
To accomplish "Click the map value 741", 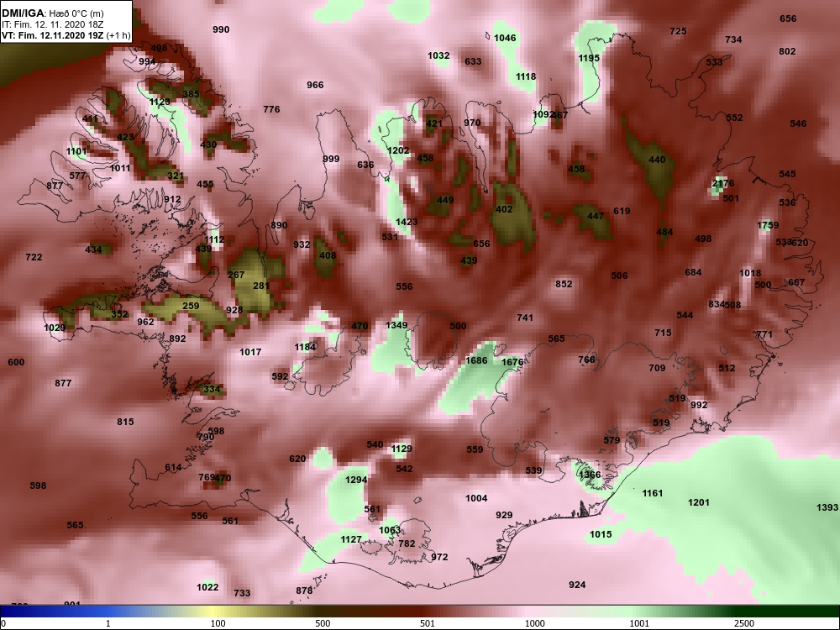I will [525, 318].
